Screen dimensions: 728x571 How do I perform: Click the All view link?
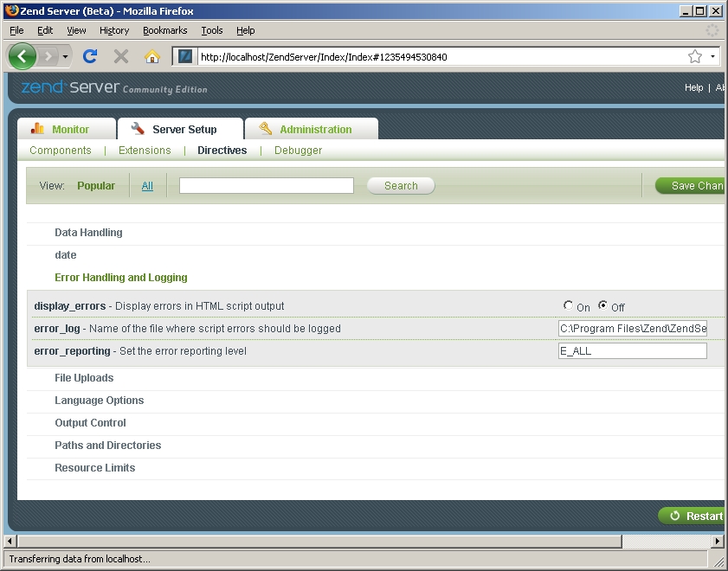click(147, 186)
